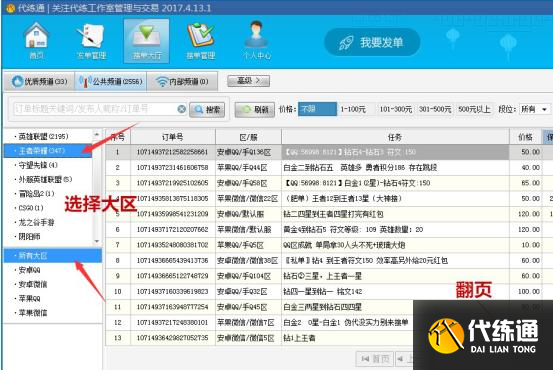Expand the 高级 options chevron
Screen dimensions: 553x370
pos(249,81)
